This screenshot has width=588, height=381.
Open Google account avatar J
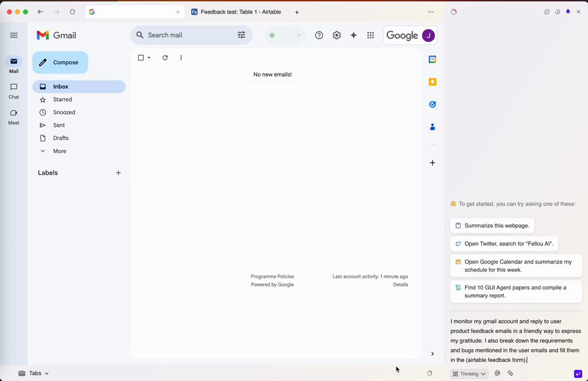point(428,35)
